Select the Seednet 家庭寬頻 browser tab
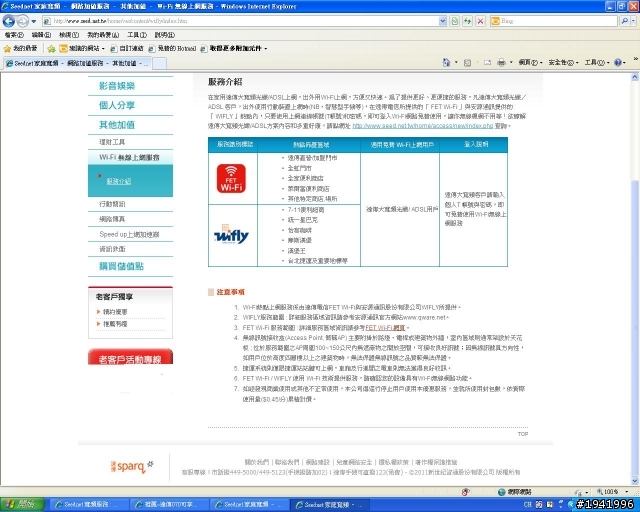The image size is (640, 512). pyautogui.click(x=77, y=63)
